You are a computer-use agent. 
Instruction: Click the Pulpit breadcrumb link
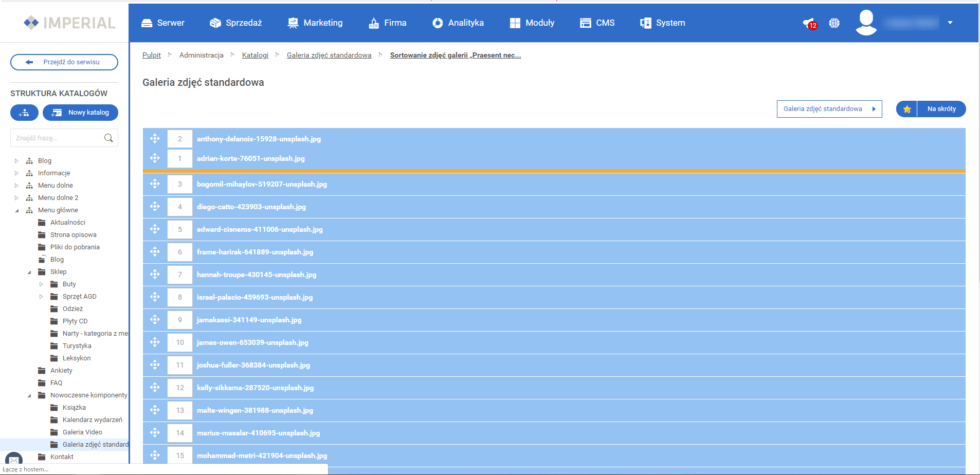[151, 55]
